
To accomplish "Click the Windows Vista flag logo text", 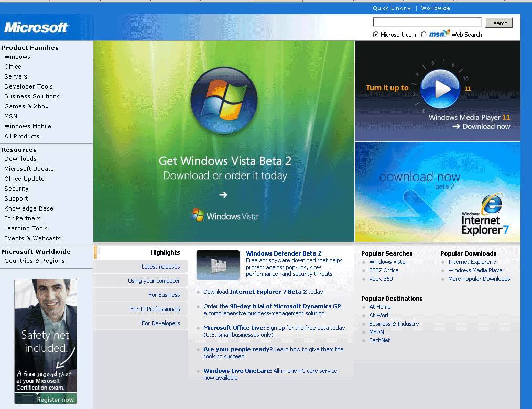I will [x=225, y=216].
